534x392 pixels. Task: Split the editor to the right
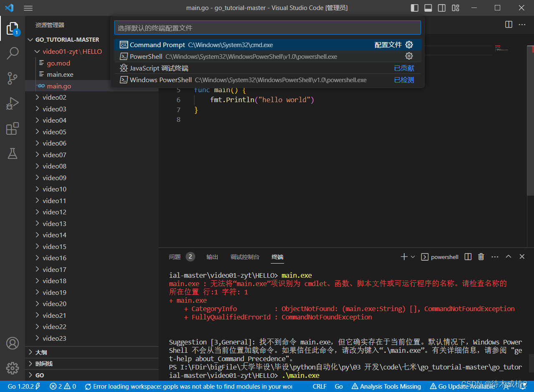click(509, 25)
